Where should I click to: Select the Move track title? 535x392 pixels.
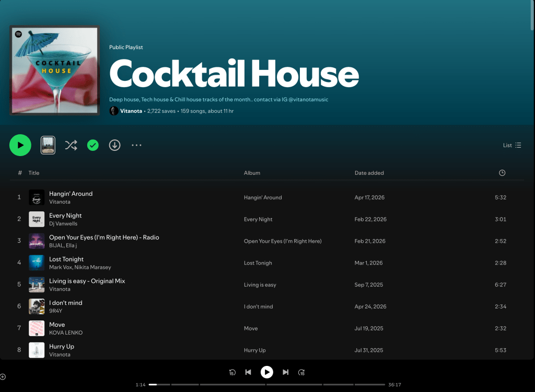coord(57,325)
